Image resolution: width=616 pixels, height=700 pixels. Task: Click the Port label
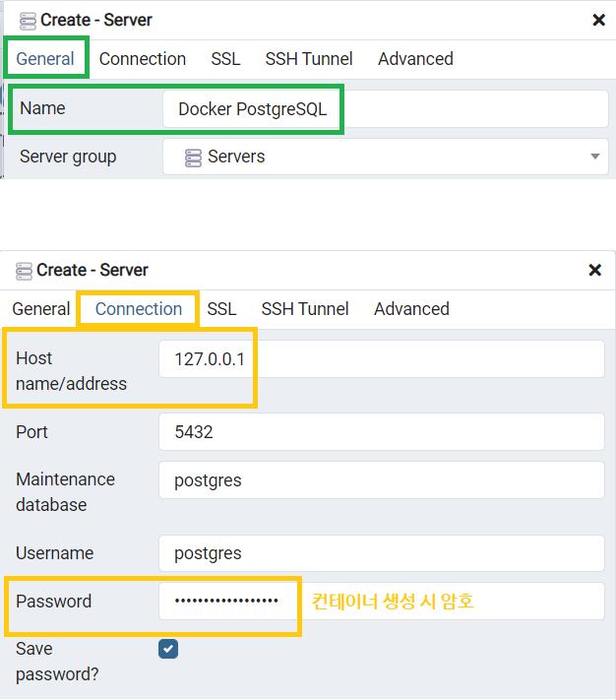(x=31, y=431)
